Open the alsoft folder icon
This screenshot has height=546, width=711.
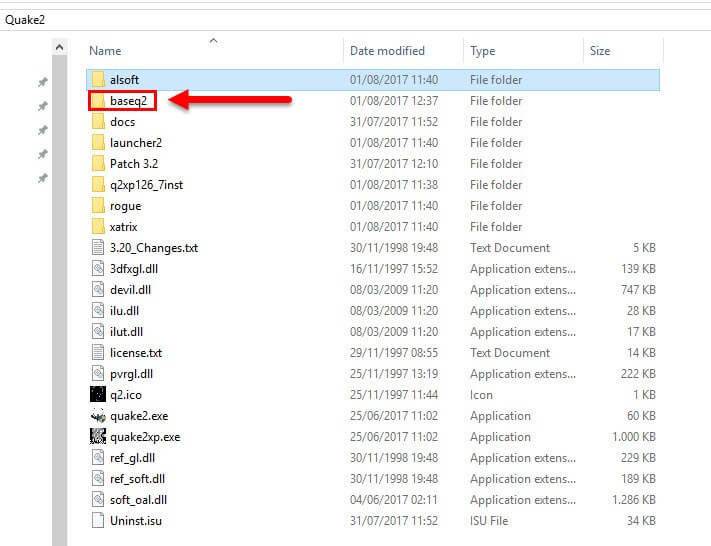[98, 80]
